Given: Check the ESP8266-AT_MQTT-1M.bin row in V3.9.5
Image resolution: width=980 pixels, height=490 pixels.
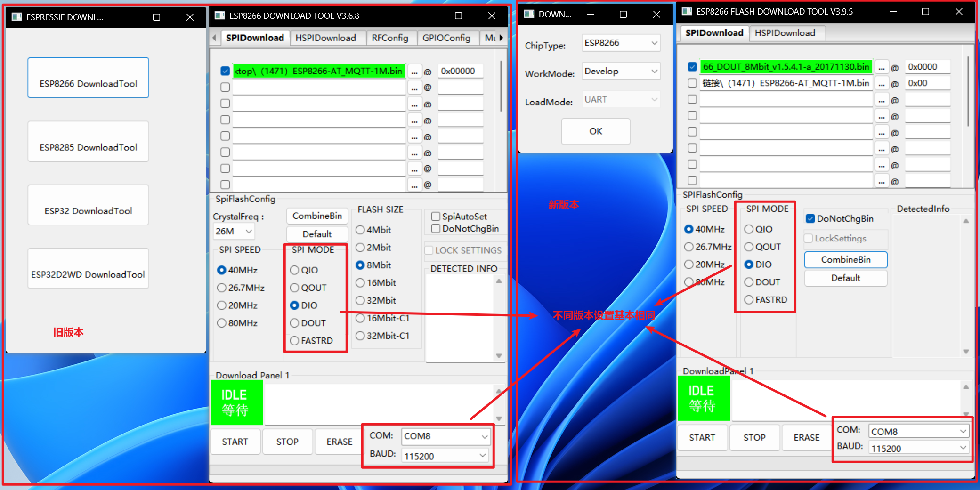Looking at the screenshot, I should [x=692, y=83].
